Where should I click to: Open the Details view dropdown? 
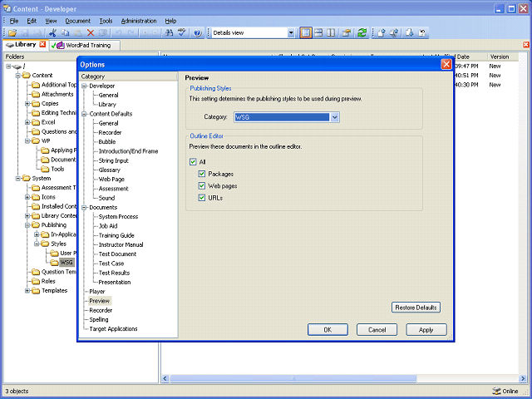291,33
